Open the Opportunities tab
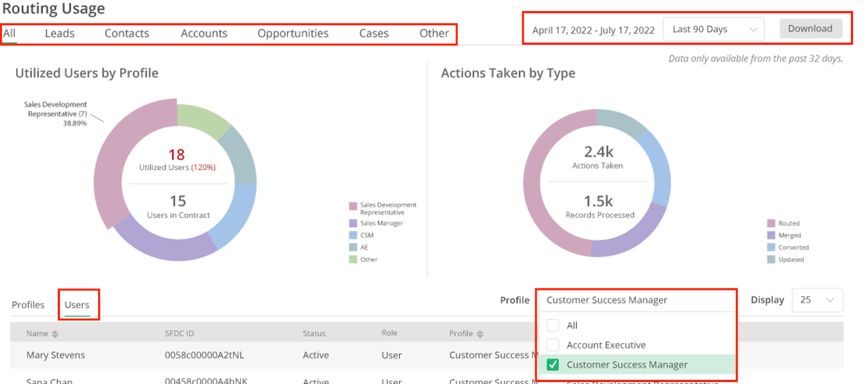This screenshot has height=384, width=868. click(x=293, y=34)
